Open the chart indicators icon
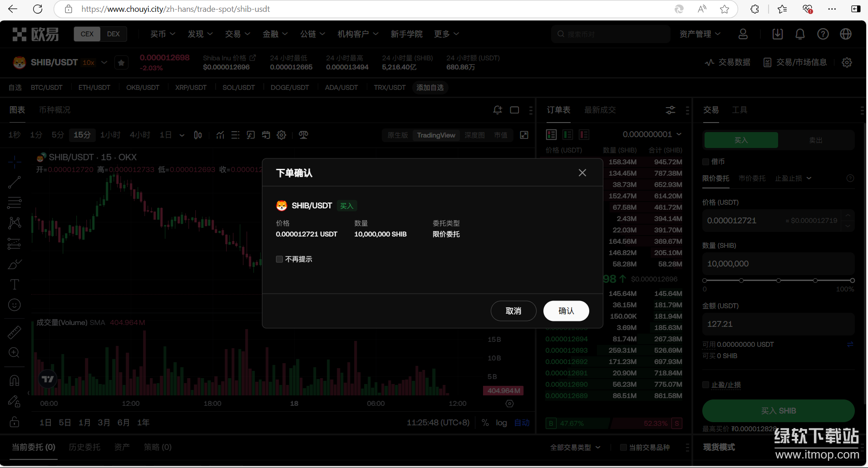 coord(220,135)
